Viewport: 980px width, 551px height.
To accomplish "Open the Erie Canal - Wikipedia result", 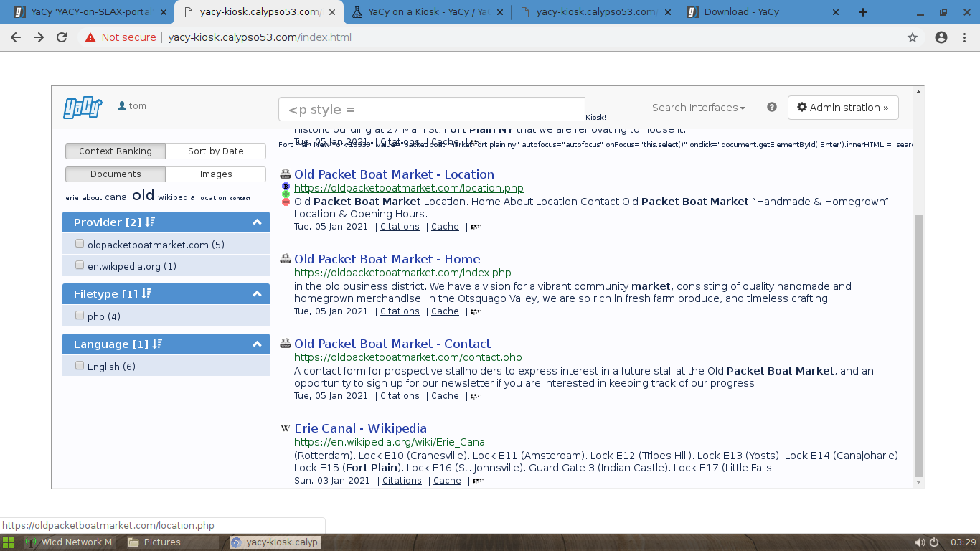I will pos(360,428).
